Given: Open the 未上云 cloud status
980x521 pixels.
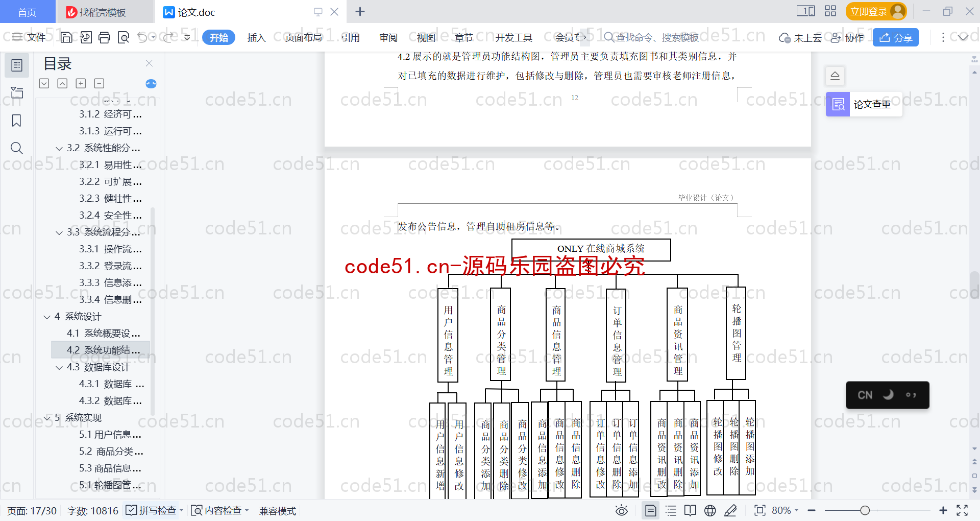Looking at the screenshot, I should pyautogui.click(x=800, y=38).
